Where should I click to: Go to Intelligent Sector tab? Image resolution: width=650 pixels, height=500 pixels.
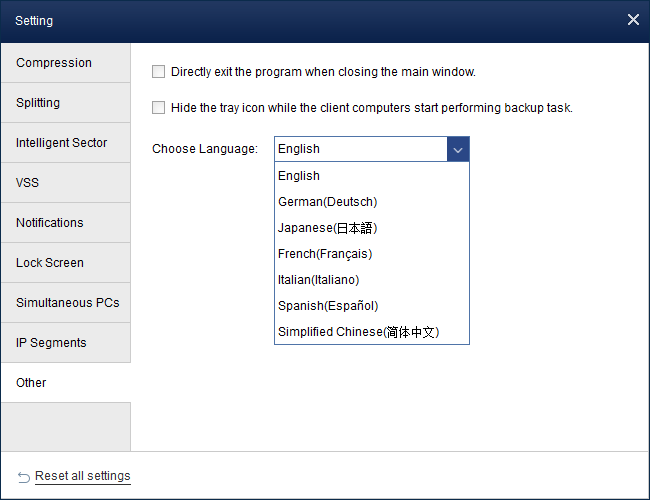coord(66,143)
